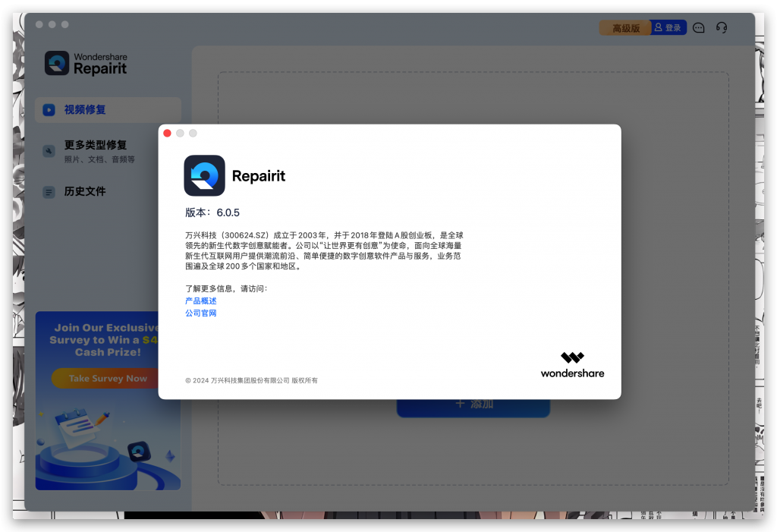Select the 视频修复 sidebar tab
This screenshot has width=777, height=532.
108,109
